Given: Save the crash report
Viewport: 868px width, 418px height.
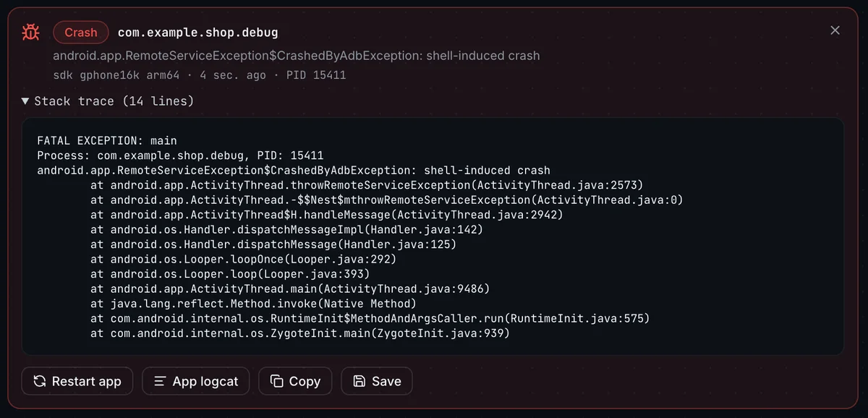Looking at the screenshot, I should (376, 381).
